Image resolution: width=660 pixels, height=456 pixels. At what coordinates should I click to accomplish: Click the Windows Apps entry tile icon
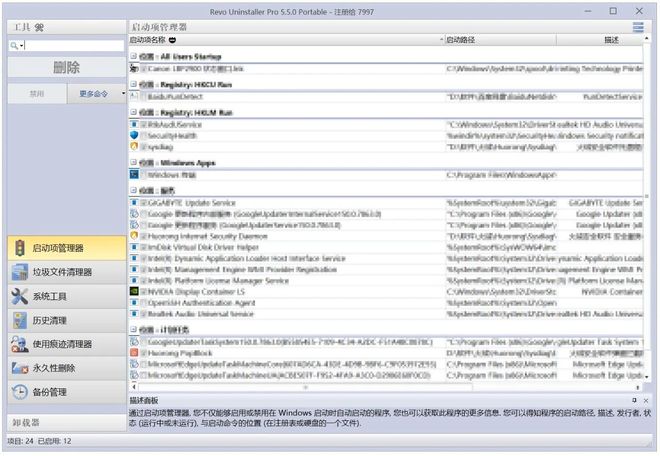pos(134,174)
